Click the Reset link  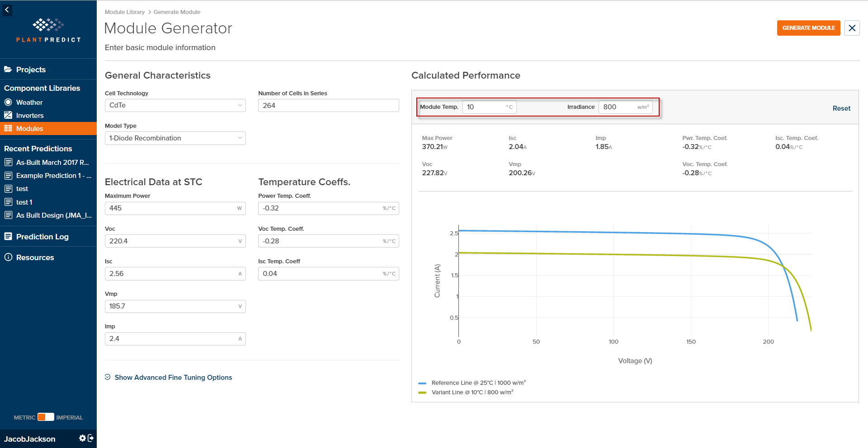tap(841, 108)
